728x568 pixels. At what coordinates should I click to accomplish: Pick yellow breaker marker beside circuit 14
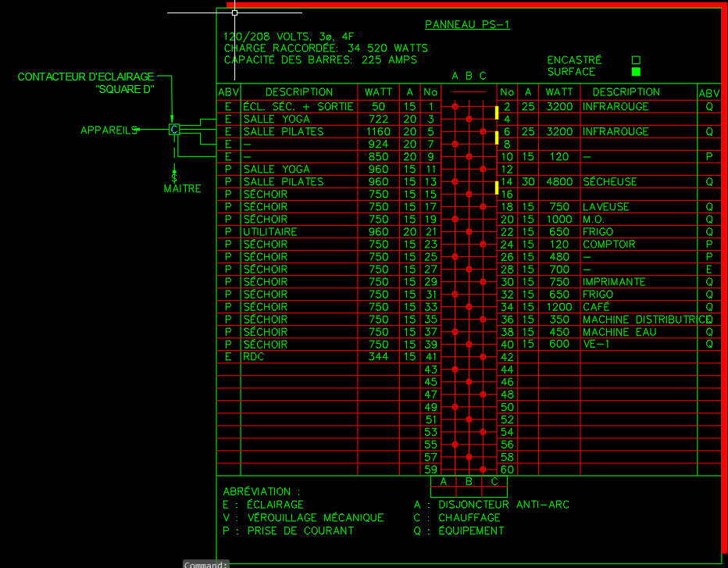497,188
